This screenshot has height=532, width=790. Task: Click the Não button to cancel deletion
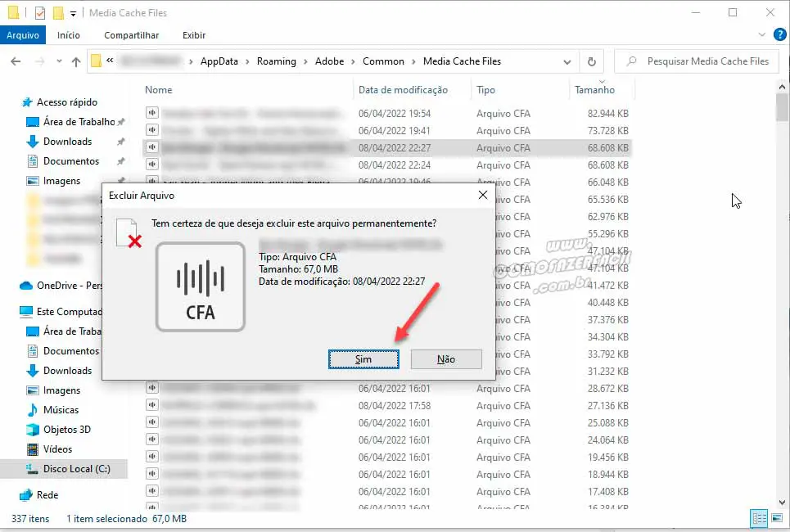click(x=446, y=359)
